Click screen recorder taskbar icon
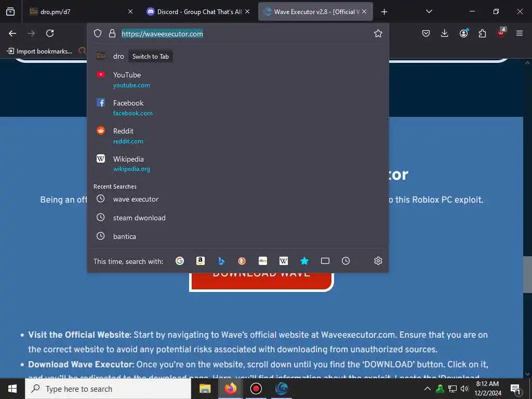Image resolution: width=532 pixels, height=399 pixels. coord(256,389)
